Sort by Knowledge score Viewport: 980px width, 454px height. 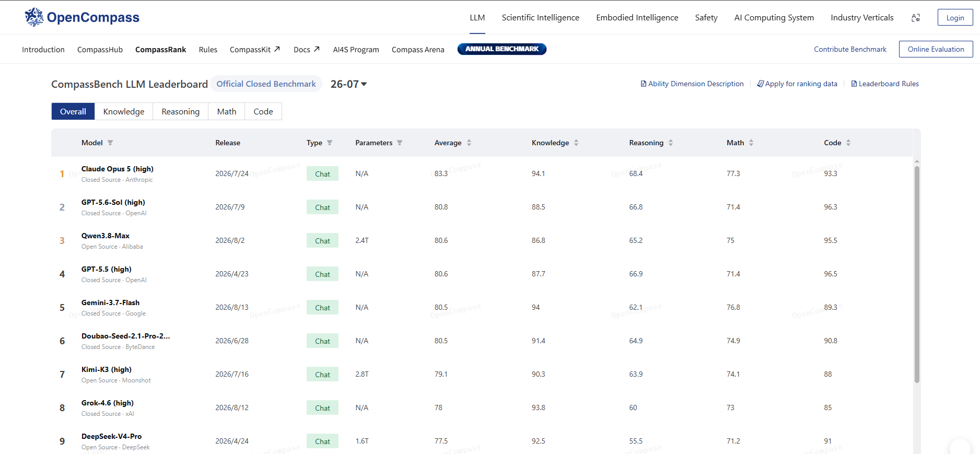click(x=576, y=143)
